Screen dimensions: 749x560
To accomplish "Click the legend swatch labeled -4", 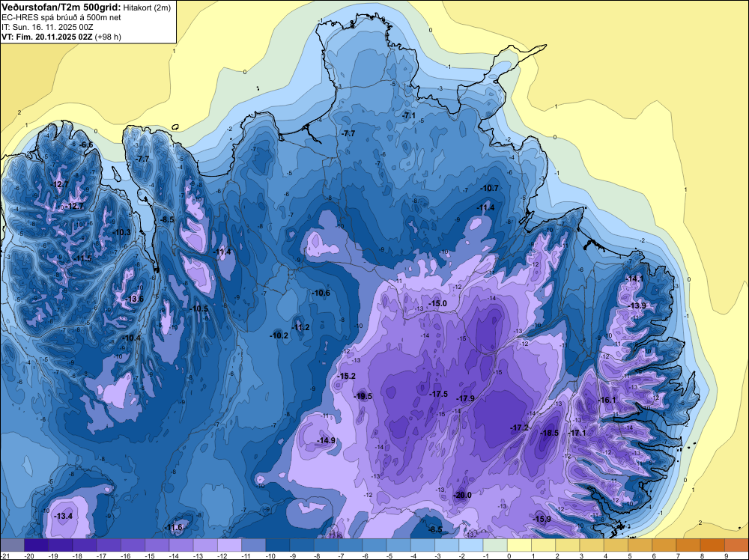I will point(422,545).
